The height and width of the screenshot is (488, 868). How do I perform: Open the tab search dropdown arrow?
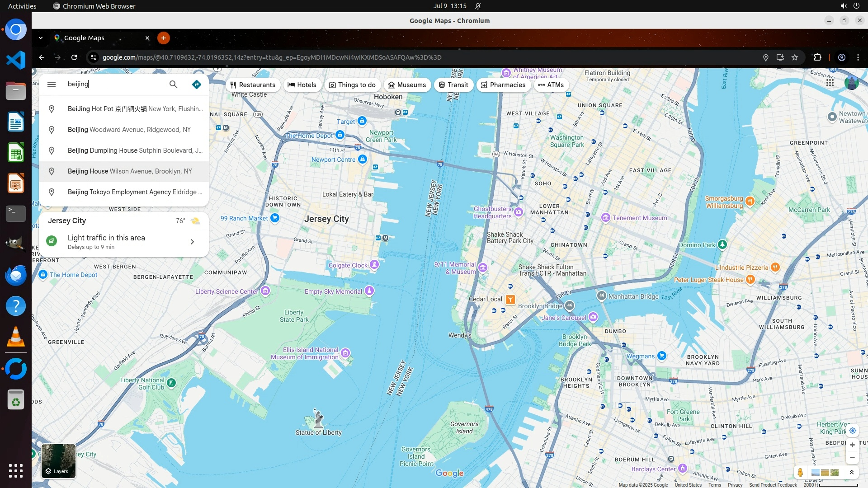point(41,38)
